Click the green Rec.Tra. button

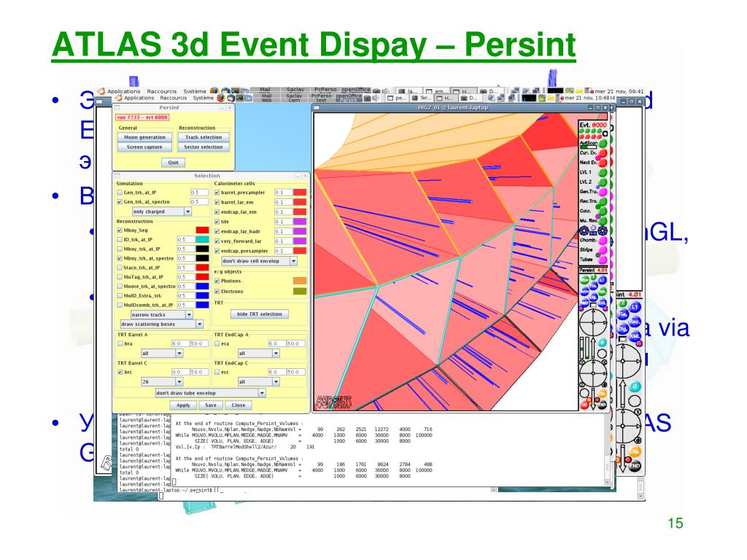click(603, 201)
